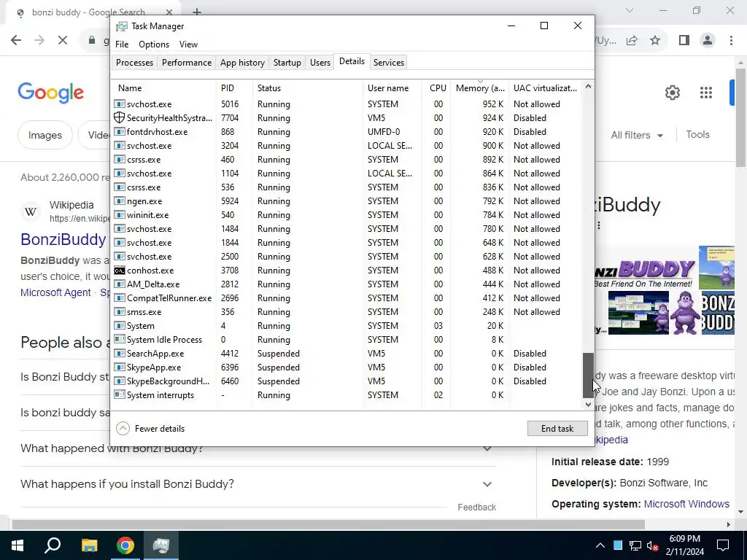
Task: Bookmark this page with the star icon
Action: point(655,41)
